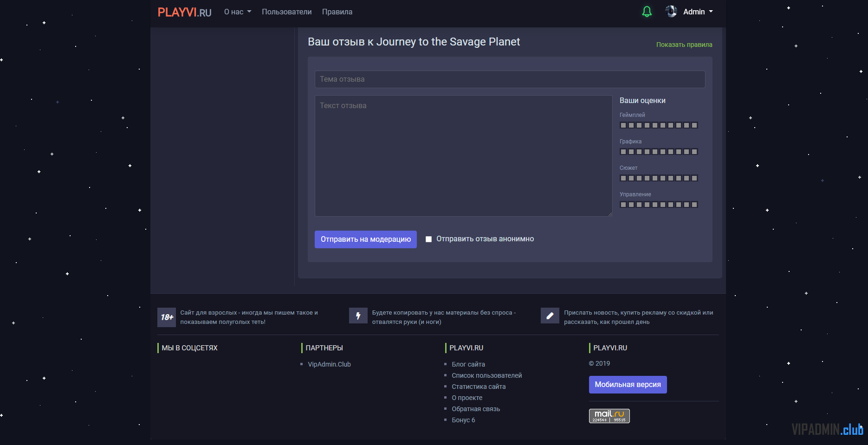The height and width of the screenshot is (445, 868).
Task: Open 'Обратная связь' footer link
Action: click(476, 409)
